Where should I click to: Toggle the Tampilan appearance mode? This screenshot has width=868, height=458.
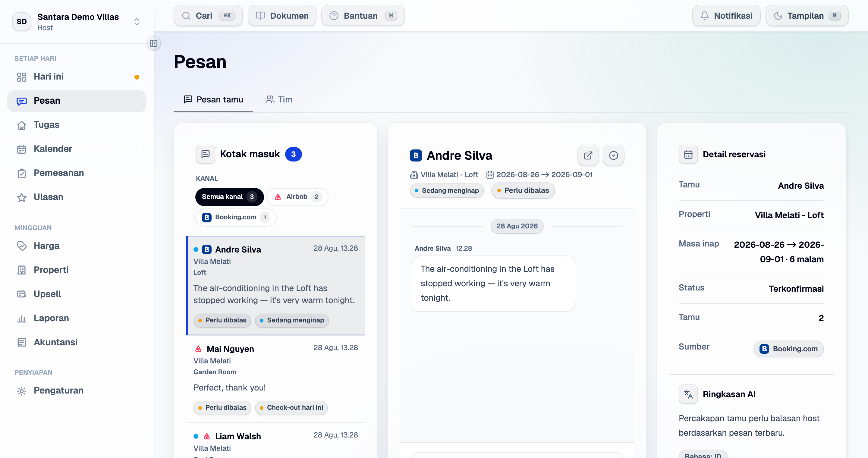point(807,16)
